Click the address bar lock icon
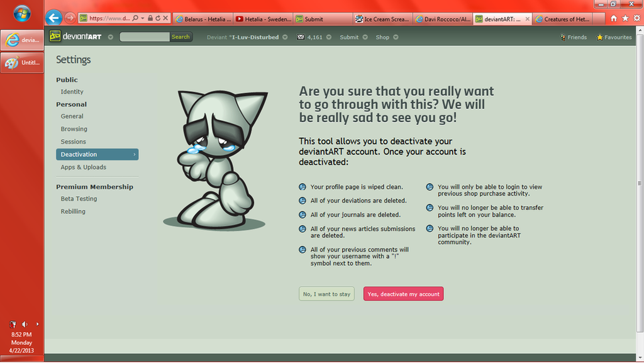This screenshot has height=363, width=644. click(150, 18)
